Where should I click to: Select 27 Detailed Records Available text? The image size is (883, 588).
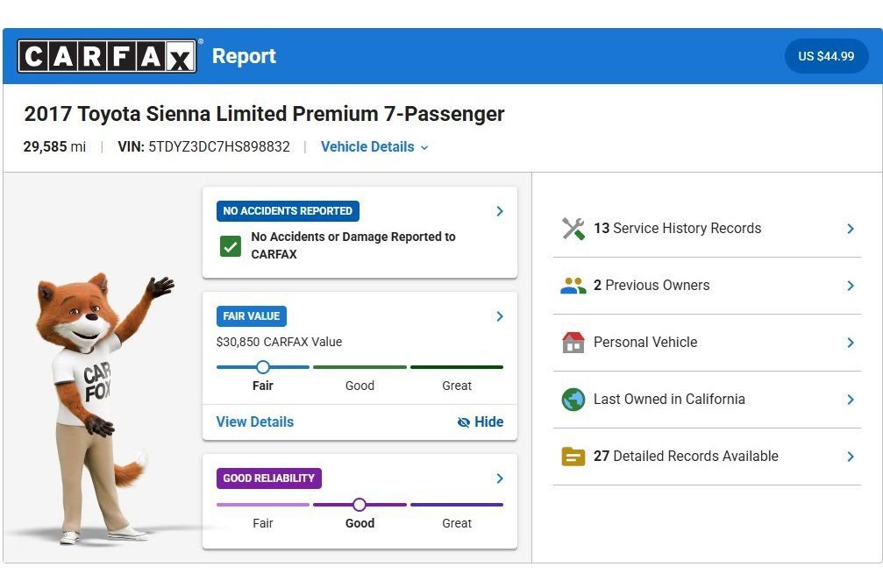point(686,456)
